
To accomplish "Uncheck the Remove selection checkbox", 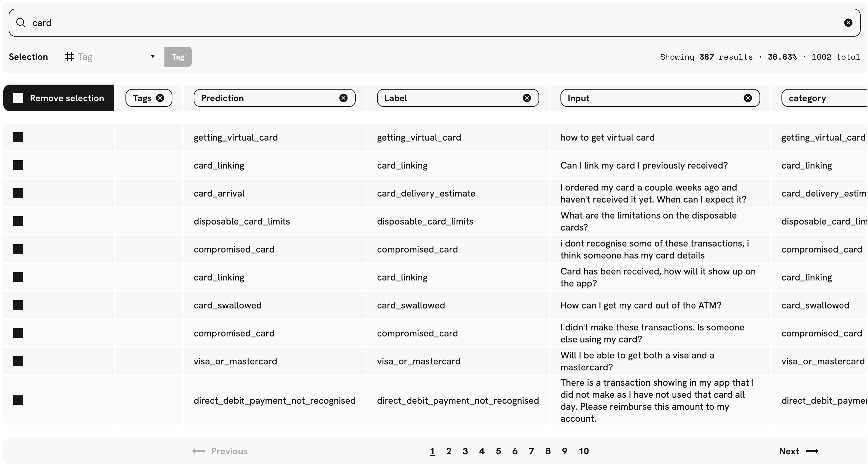I will 18,98.
